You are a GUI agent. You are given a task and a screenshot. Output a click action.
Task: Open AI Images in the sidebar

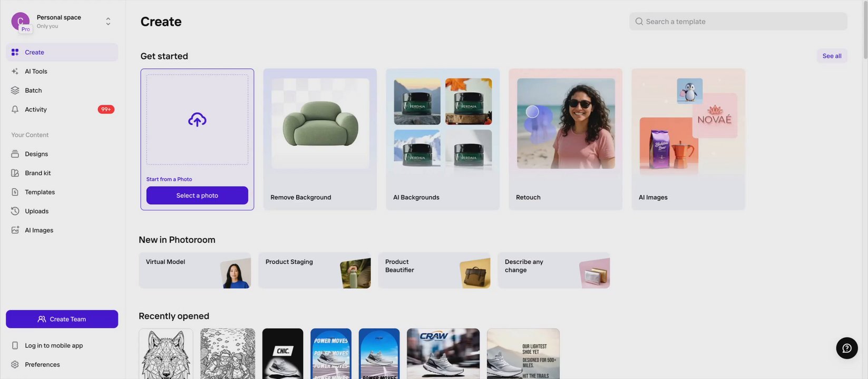pyautogui.click(x=62, y=230)
